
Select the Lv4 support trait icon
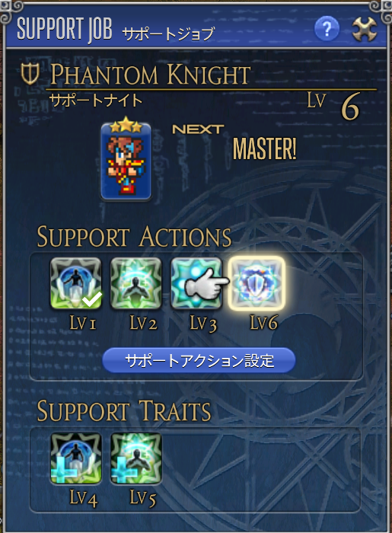(76, 458)
